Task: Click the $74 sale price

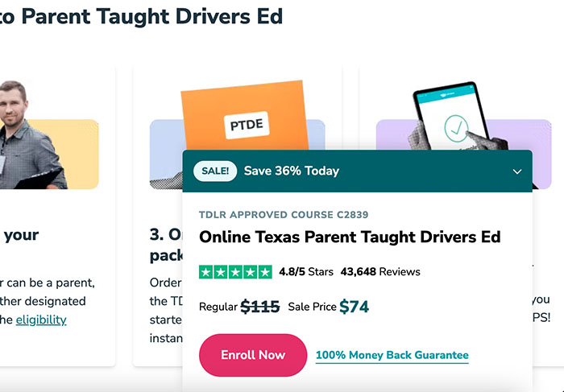Action: pyautogui.click(x=355, y=307)
